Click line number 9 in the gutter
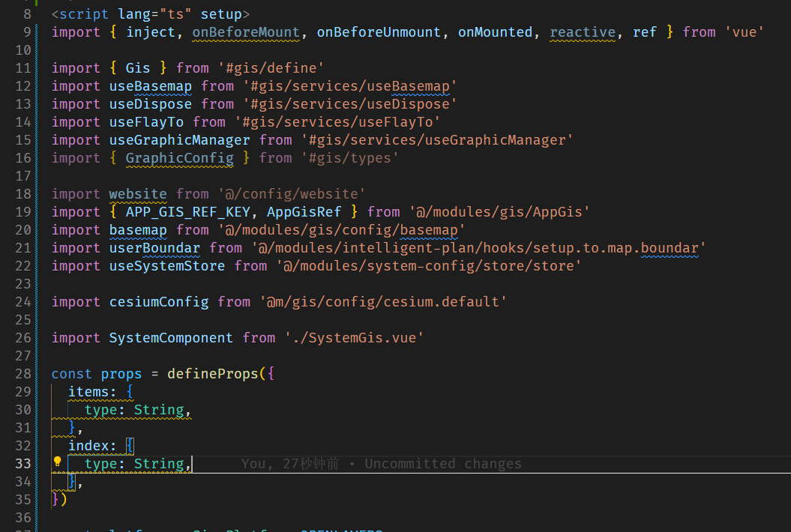The width and height of the screenshot is (791, 532). [27, 32]
